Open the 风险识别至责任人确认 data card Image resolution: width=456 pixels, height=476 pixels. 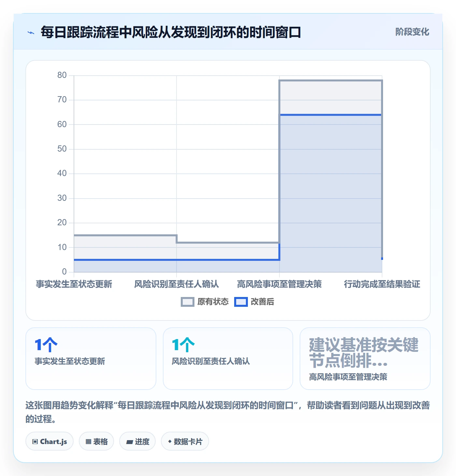point(228,359)
